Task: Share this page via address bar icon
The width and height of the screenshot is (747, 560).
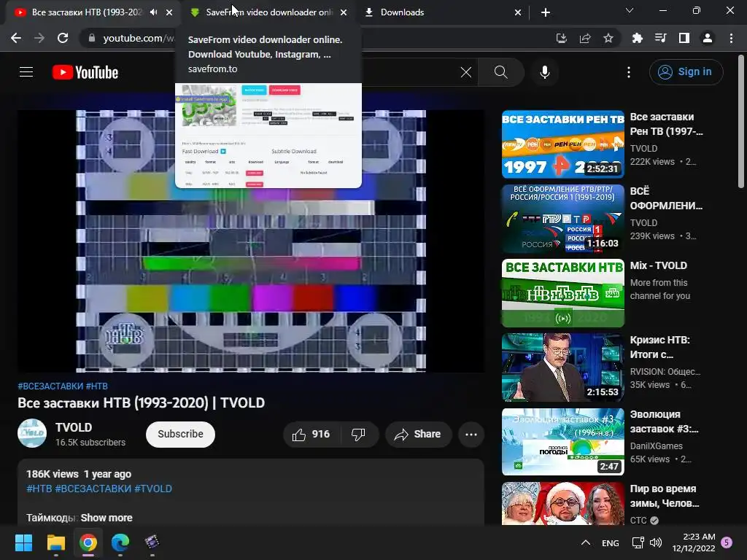Action: 585,38
